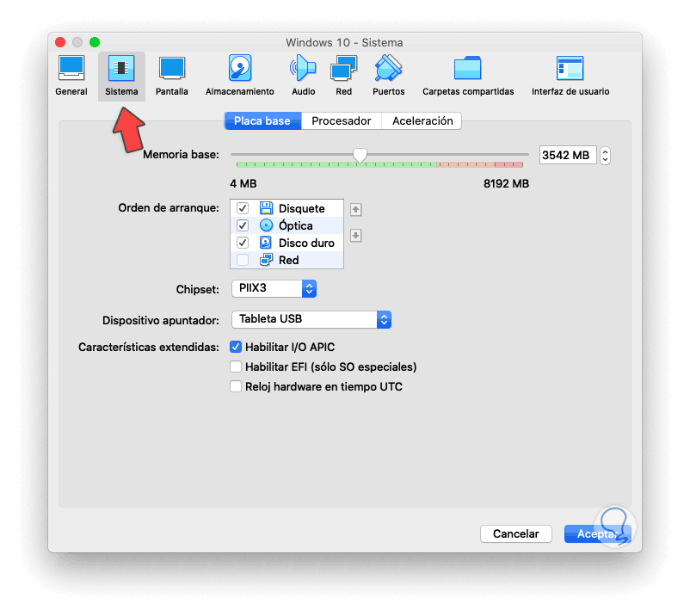Click the Aceptar button
Image resolution: width=690 pixels, height=616 pixels.
pyautogui.click(x=597, y=533)
